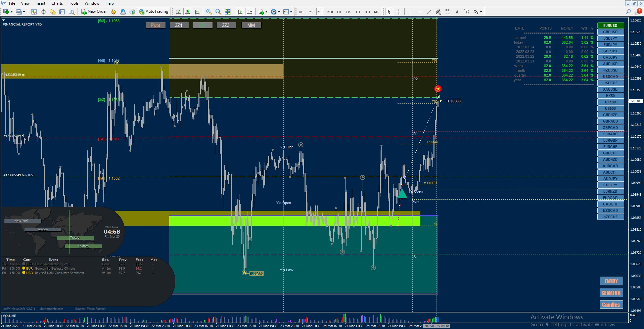Image resolution: width=644 pixels, height=329 pixels.
Task: Click the German ifo Business Climate event
Action: click(x=55, y=269)
